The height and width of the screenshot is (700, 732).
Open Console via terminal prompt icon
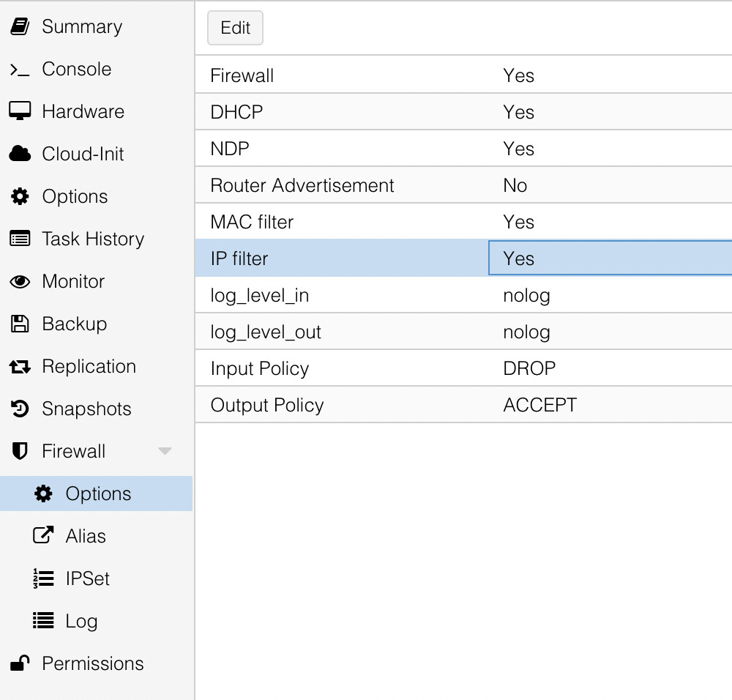pos(20,70)
